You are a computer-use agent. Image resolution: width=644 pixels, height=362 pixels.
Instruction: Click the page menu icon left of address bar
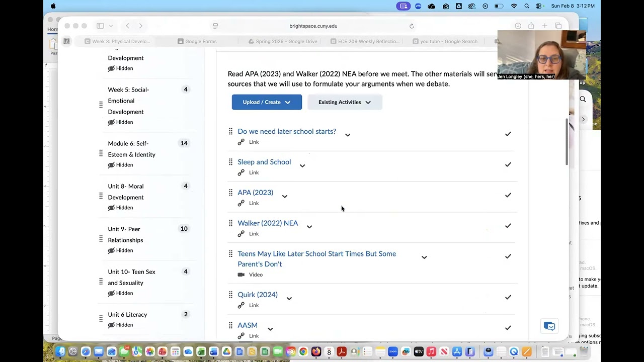(x=215, y=26)
